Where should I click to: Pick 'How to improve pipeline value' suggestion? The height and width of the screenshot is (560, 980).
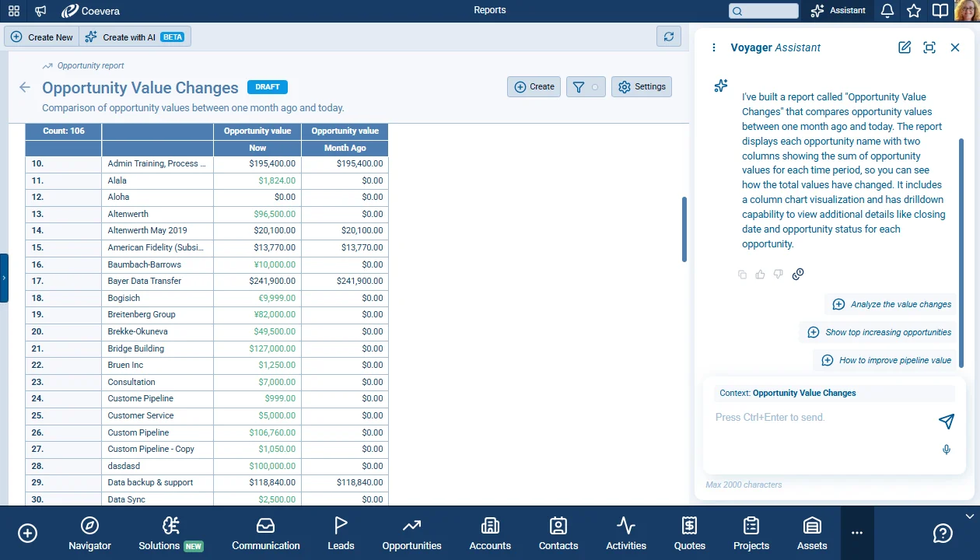[x=884, y=360]
